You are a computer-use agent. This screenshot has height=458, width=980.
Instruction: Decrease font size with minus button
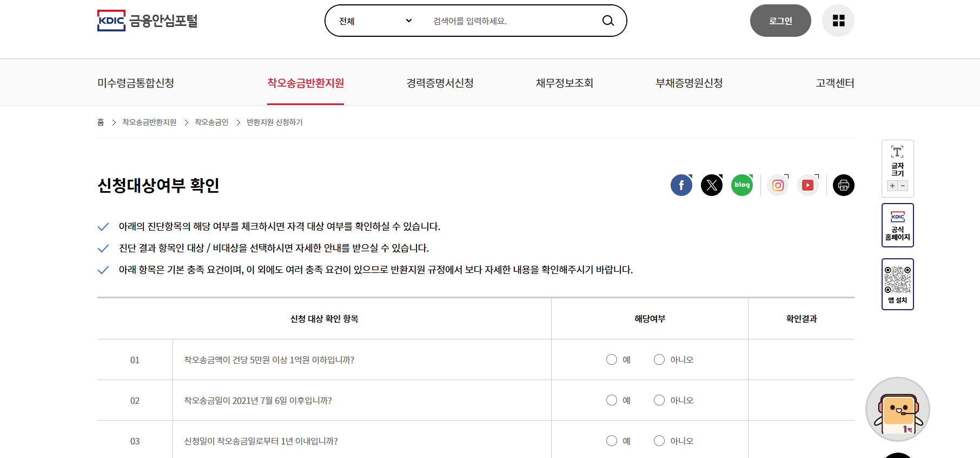pyautogui.click(x=903, y=186)
